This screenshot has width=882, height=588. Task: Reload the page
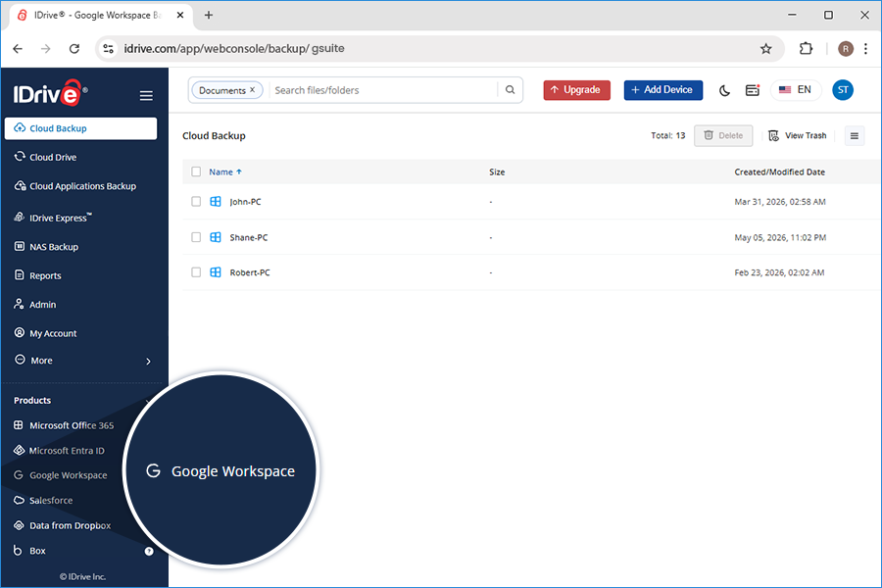click(74, 49)
